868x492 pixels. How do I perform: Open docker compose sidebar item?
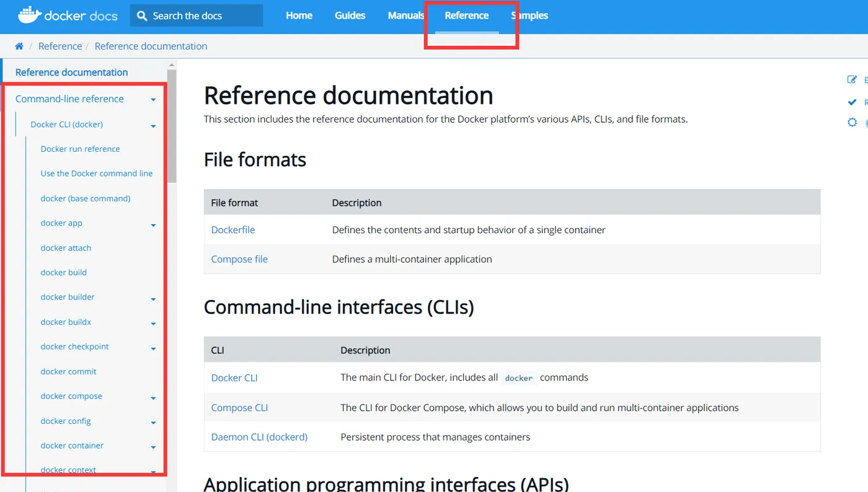coord(71,396)
